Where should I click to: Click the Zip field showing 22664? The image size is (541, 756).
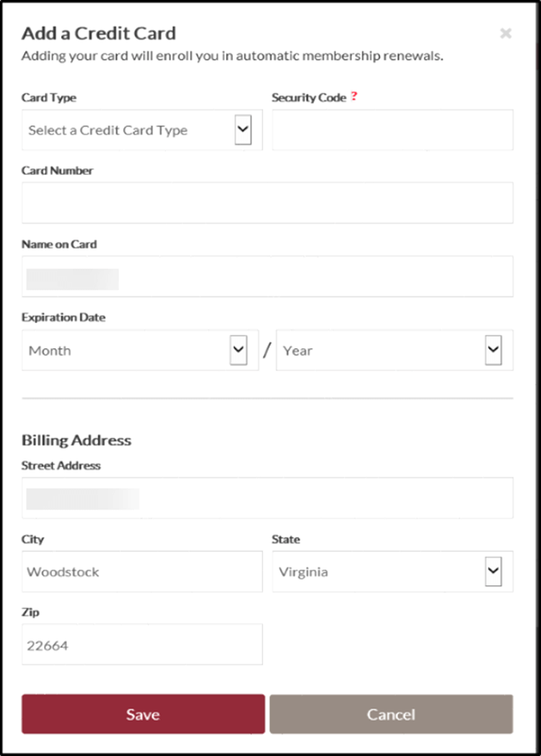142,644
